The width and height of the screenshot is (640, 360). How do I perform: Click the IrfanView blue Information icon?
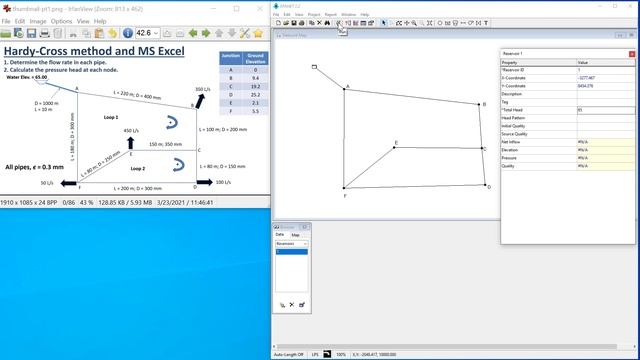(x=128, y=33)
